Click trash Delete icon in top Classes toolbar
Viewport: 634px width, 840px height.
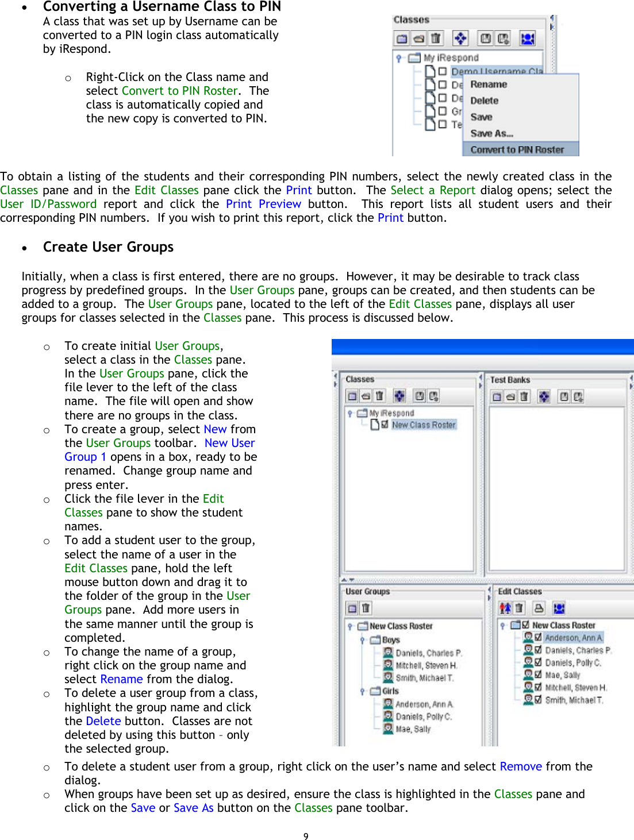[436, 38]
